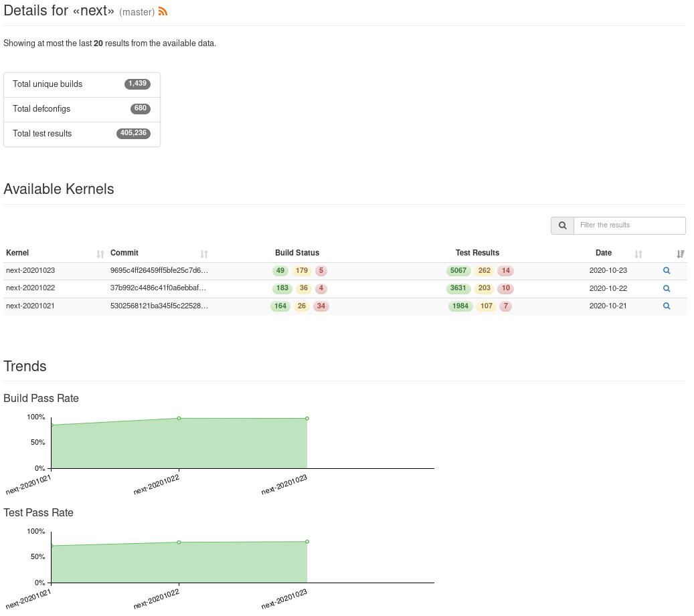Click date 2020-10-21 in table
Screen dimensions: 694x616
608,306
